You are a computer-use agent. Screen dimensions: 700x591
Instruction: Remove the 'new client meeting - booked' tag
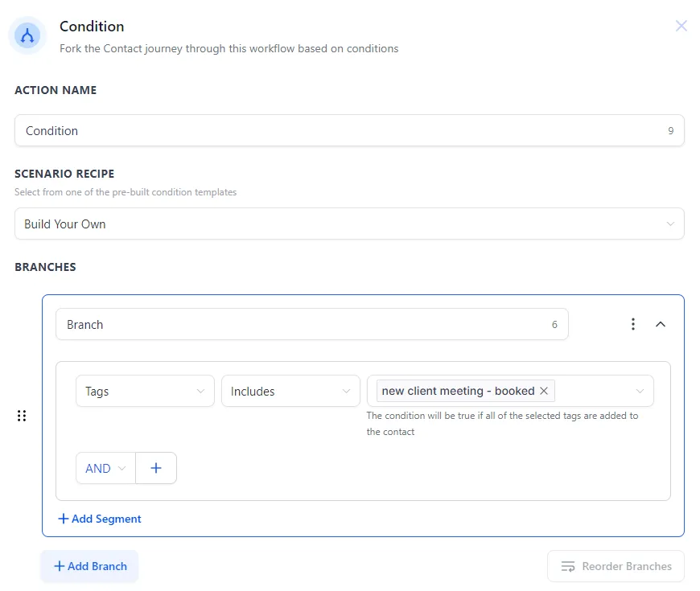click(544, 391)
